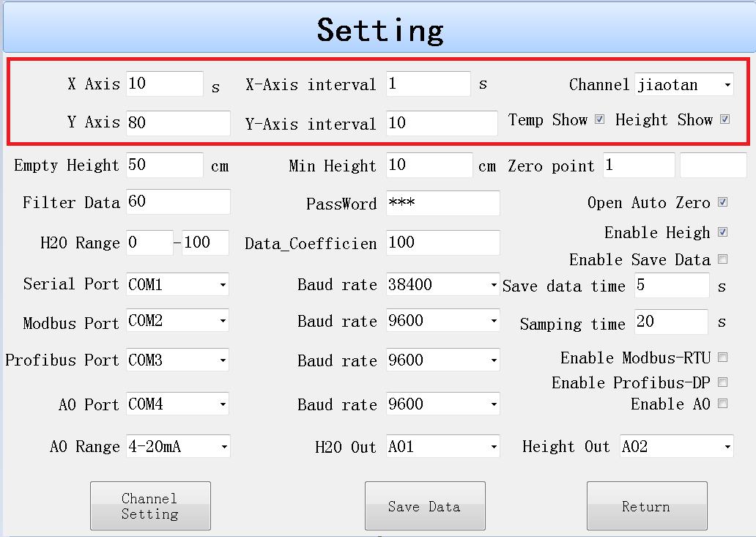Click the Channel Setting button

pos(150,506)
